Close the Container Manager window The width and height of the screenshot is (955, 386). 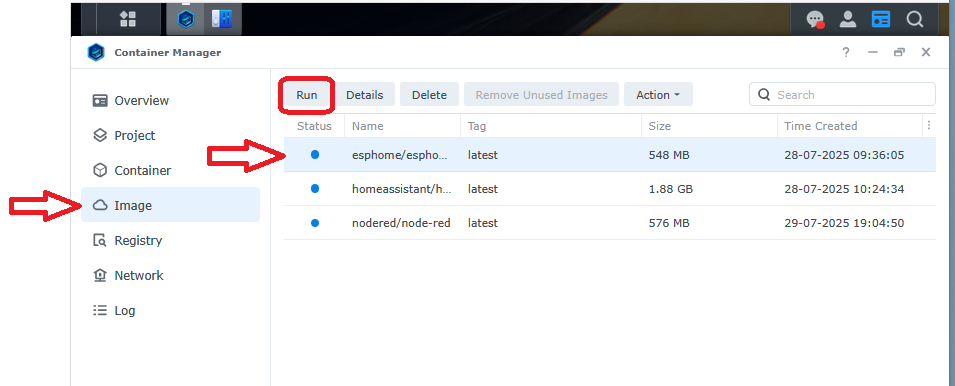[926, 52]
